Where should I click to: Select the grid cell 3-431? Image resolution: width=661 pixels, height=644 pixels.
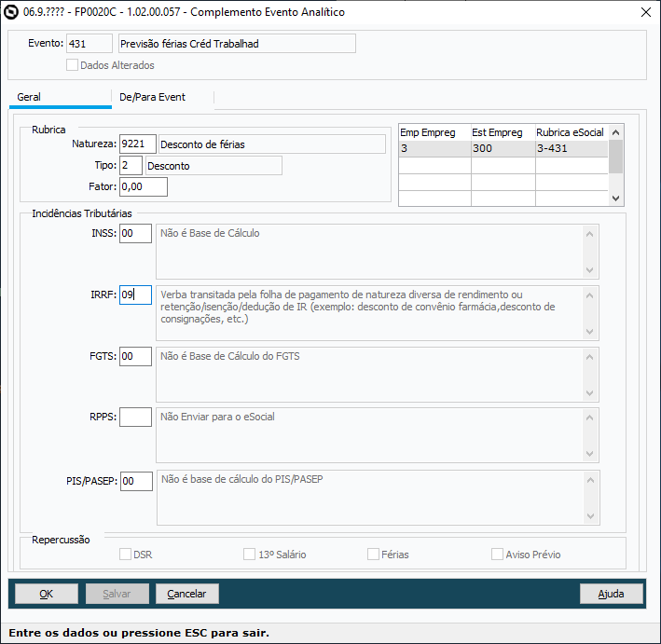[x=571, y=148]
